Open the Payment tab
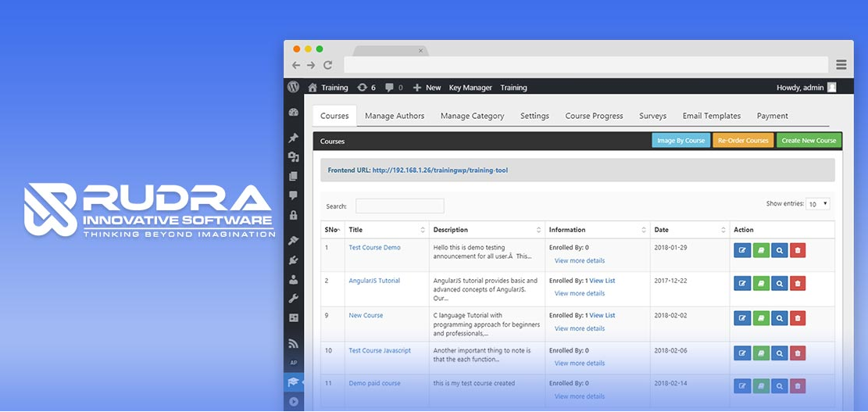868x412 pixels. pyautogui.click(x=772, y=116)
